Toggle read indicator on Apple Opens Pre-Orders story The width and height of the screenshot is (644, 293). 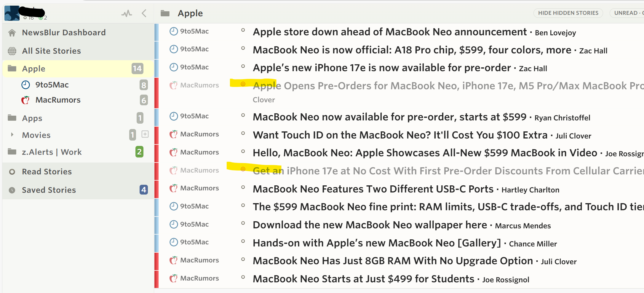click(243, 84)
